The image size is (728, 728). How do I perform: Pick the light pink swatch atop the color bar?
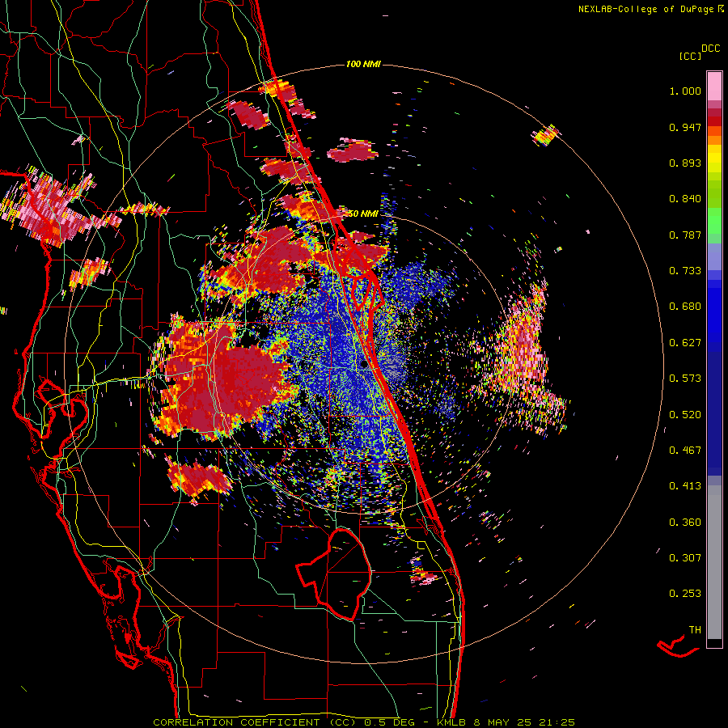pos(714,87)
